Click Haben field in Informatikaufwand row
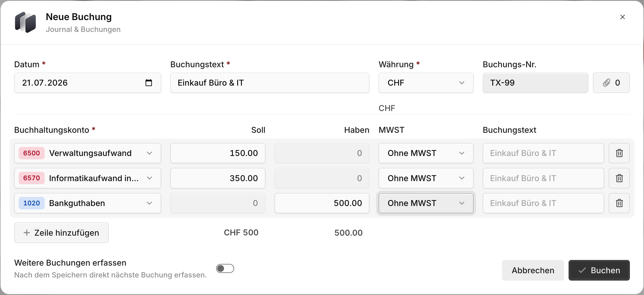This screenshot has width=644, height=295. pyautogui.click(x=322, y=178)
